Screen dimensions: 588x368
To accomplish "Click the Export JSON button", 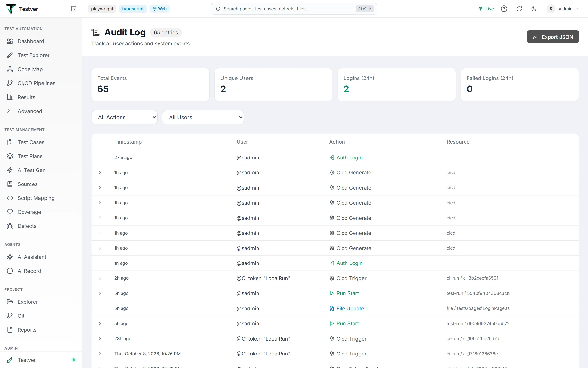I will coord(553,37).
